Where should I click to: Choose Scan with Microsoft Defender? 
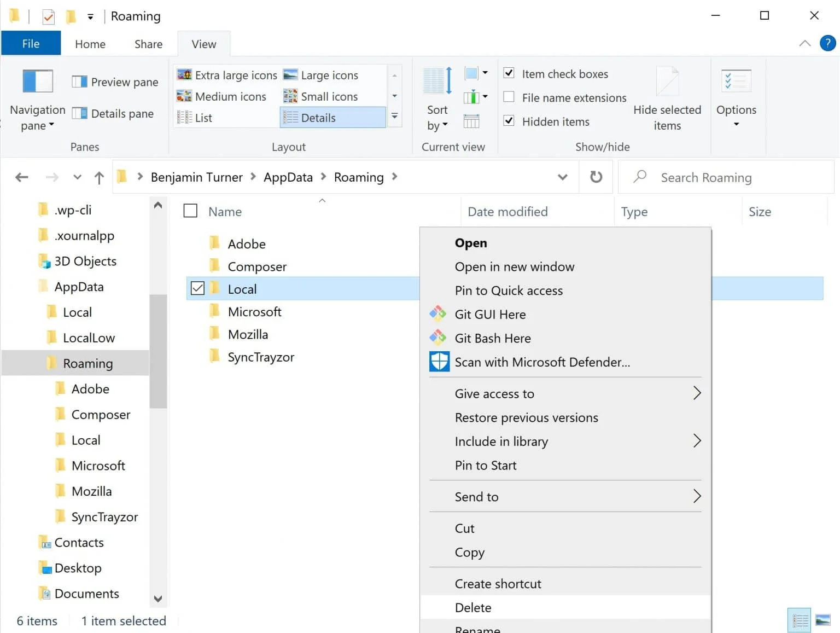[542, 362]
